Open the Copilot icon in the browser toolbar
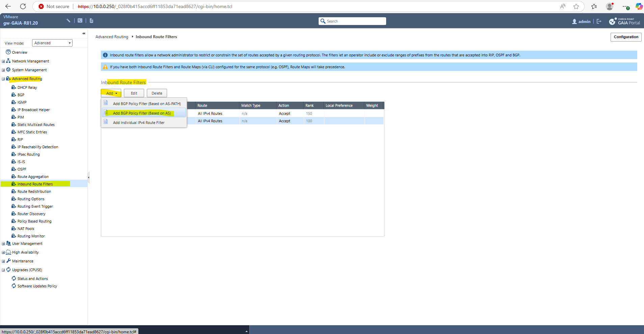Viewport: 644px width, 334px height. tap(639, 6)
